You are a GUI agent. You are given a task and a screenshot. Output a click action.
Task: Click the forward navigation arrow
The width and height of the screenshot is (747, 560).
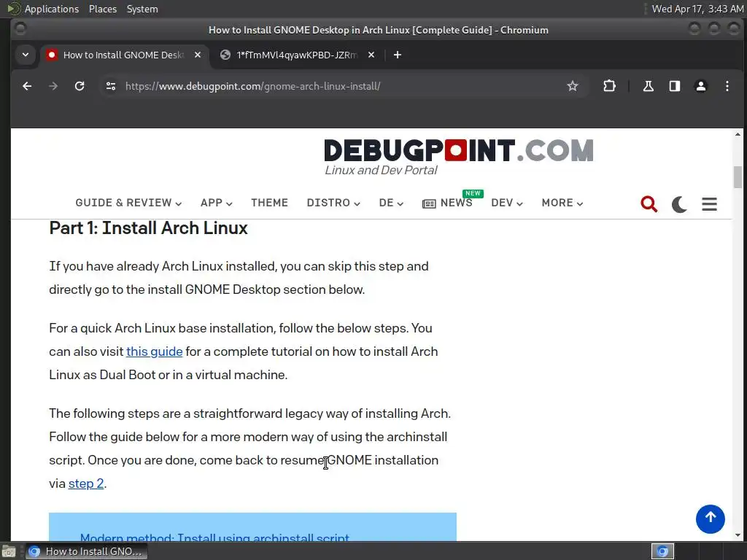click(53, 86)
